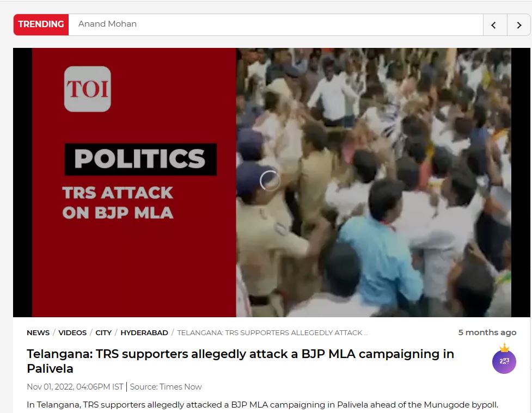Click the loading spinner on the video
532x413 pixels.
coord(270,181)
